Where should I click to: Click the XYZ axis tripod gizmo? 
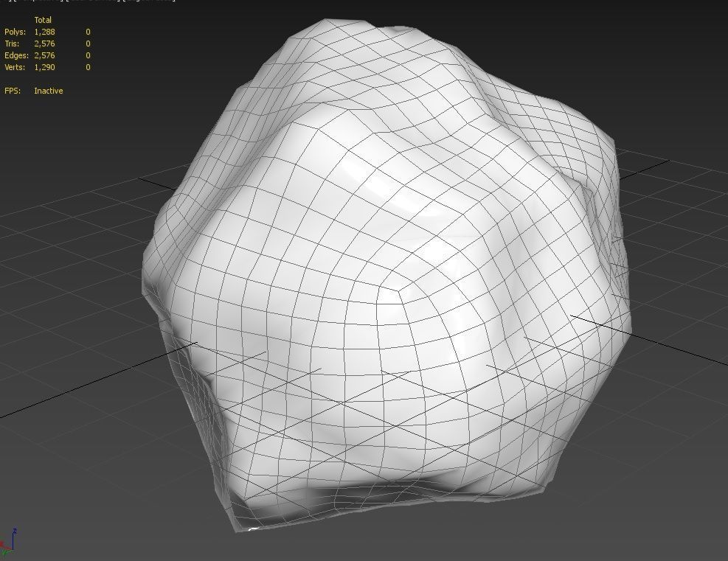[x=8, y=542]
